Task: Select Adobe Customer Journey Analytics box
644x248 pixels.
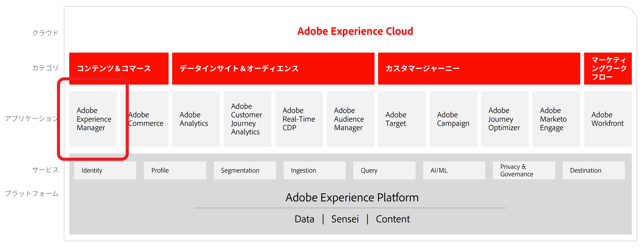Action: (x=248, y=119)
